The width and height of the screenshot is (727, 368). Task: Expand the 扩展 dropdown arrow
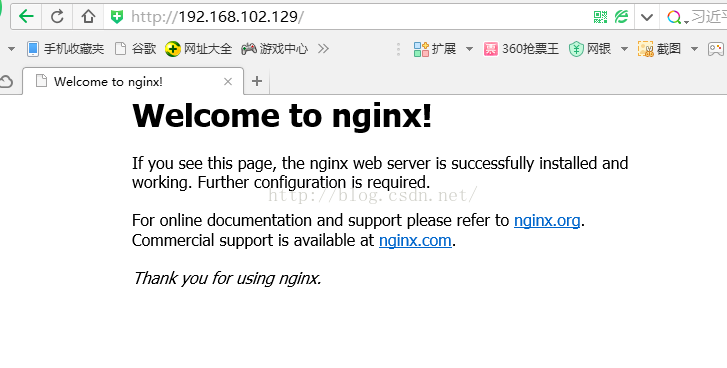469,49
